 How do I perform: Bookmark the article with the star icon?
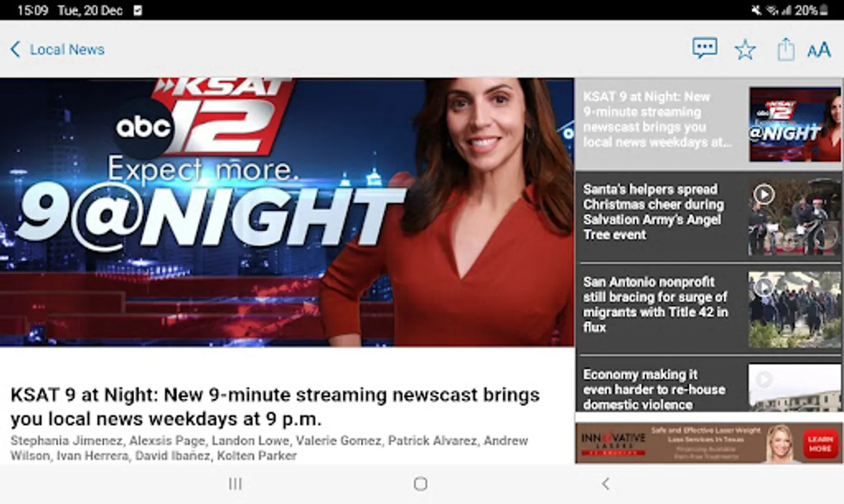tap(745, 50)
